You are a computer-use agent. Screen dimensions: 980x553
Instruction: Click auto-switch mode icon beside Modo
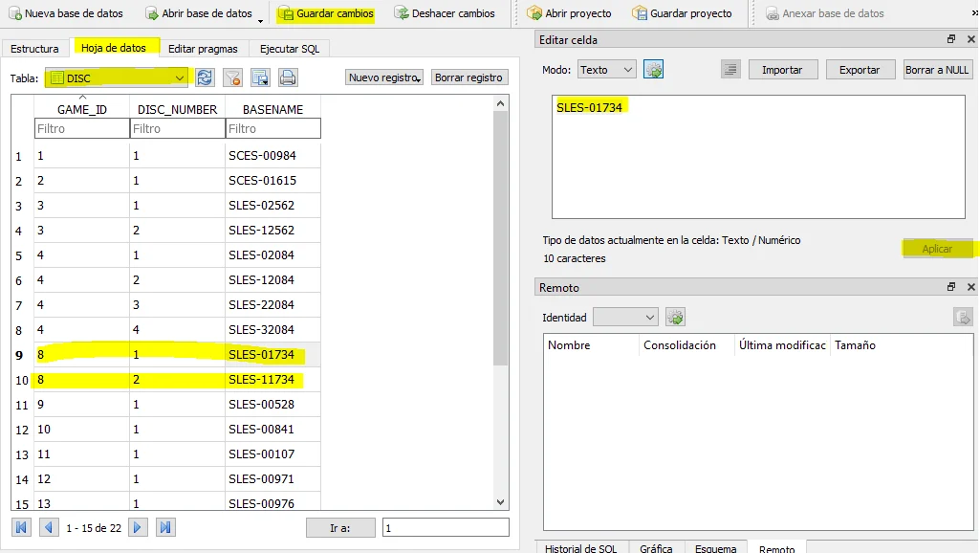[x=653, y=70]
